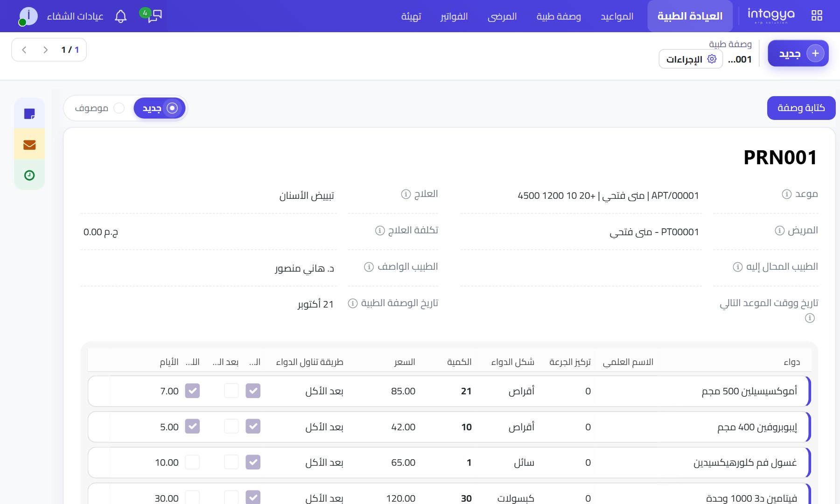Open the apps grid menu icon
The image size is (840, 504).
click(x=817, y=16)
